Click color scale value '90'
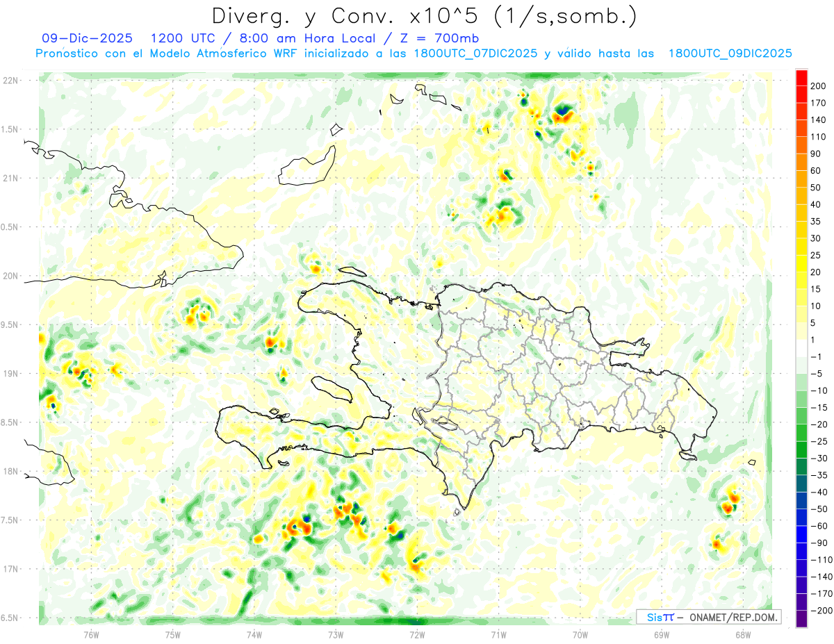This screenshot has width=834, height=644. click(x=817, y=154)
